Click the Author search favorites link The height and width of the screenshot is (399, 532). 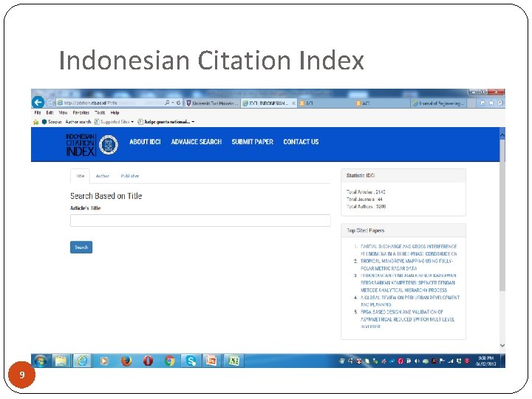coord(78,122)
